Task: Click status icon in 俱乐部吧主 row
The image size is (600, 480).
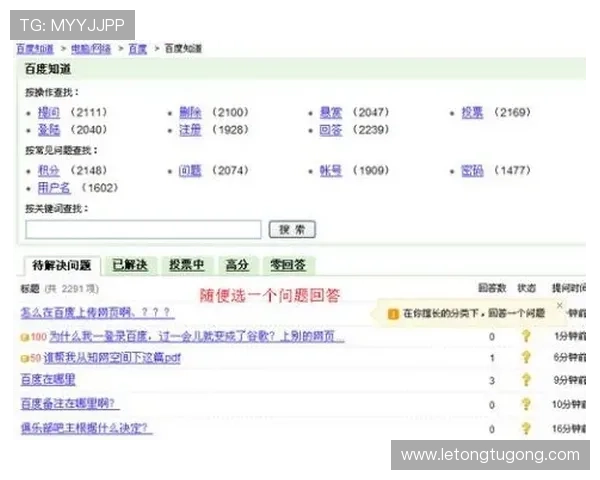Action: tap(527, 428)
